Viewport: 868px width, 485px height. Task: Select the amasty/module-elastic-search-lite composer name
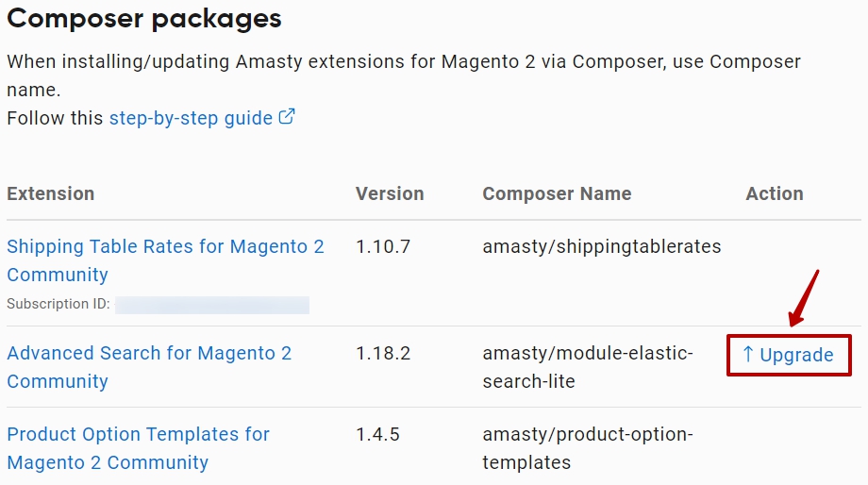point(588,367)
